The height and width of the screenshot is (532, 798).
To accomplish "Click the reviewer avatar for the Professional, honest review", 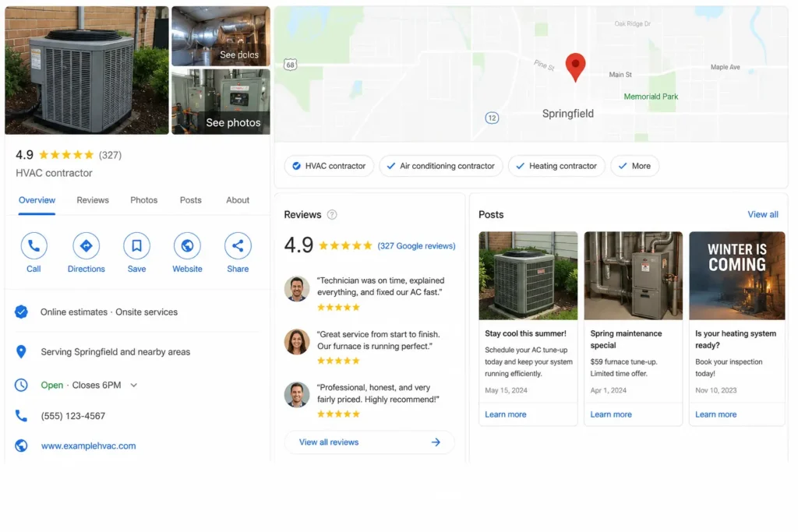I will coord(297,395).
